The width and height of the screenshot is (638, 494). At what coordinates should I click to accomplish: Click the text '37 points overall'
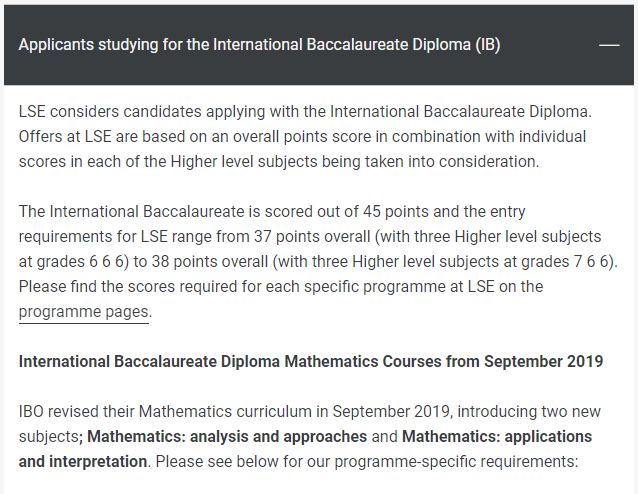click(312, 237)
